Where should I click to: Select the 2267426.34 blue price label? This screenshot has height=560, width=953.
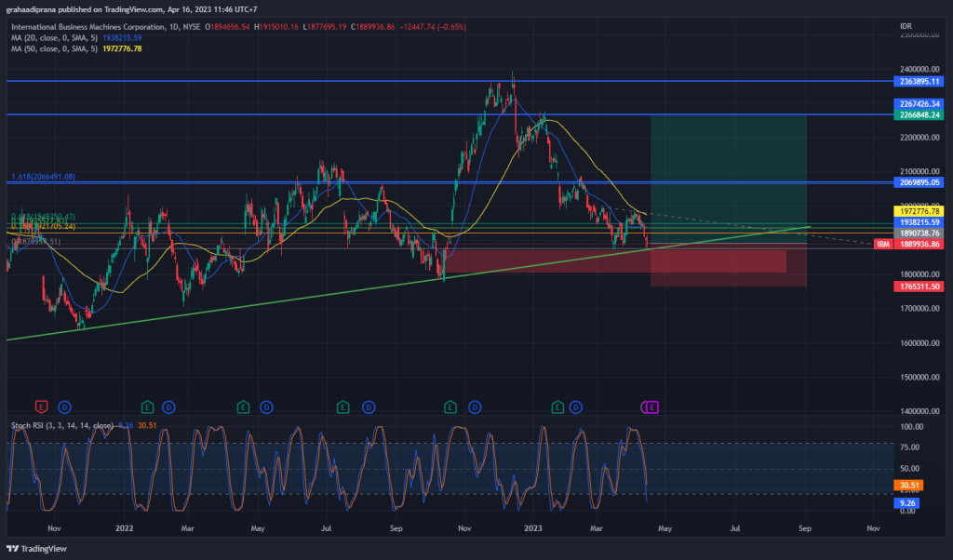(x=919, y=104)
